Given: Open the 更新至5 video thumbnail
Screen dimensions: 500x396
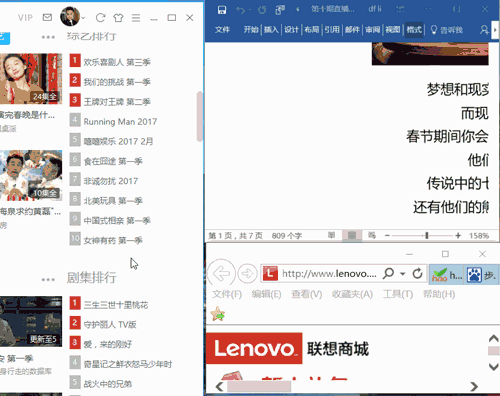Looking at the screenshot, I should point(31,321).
